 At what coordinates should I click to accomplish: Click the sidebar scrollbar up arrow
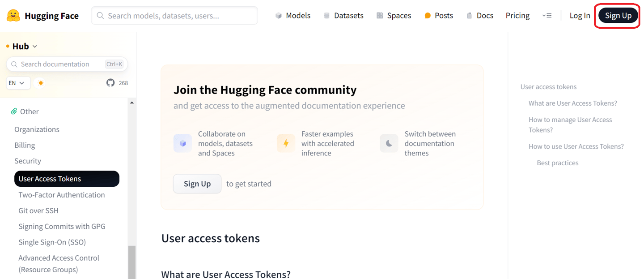(132, 103)
